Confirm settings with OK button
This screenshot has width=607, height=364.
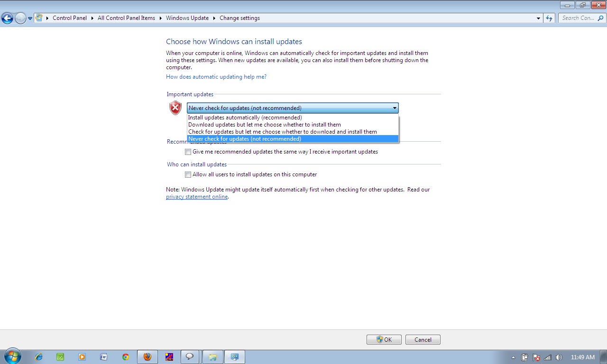coord(384,340)
